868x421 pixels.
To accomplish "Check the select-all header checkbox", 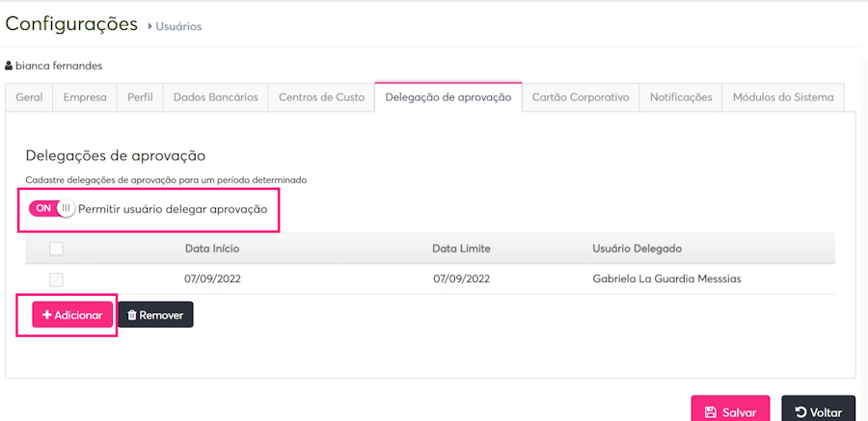I will (56, 249).
